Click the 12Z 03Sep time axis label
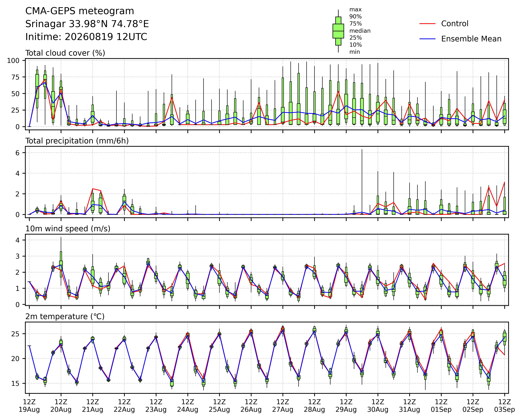Screen dimensions: 522x420 tap(505, 406)
